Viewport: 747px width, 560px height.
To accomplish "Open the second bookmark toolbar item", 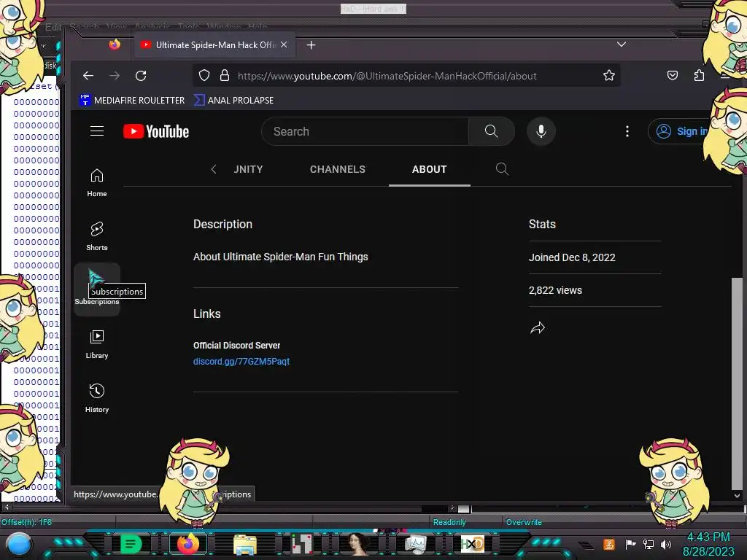I will coord(234,100).
